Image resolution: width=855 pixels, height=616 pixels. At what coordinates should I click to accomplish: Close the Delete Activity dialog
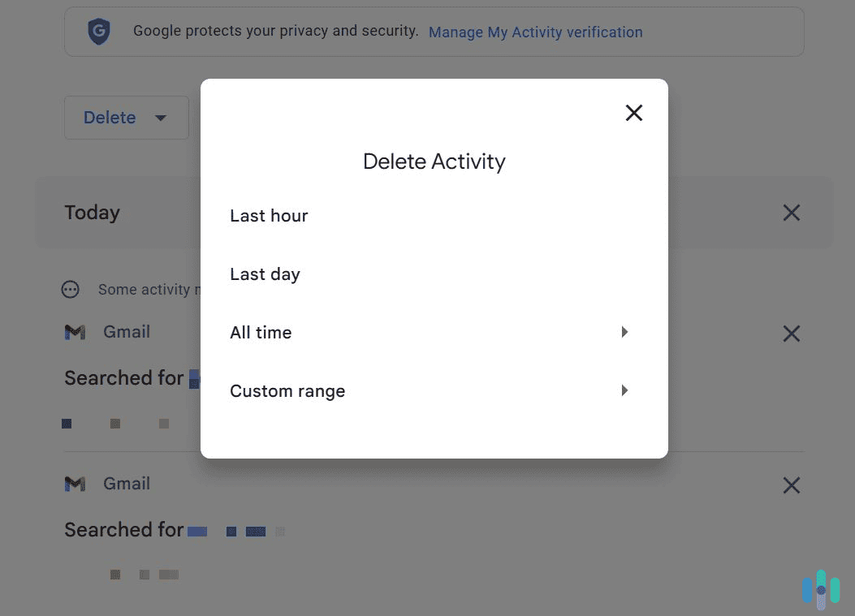point(634,113)
